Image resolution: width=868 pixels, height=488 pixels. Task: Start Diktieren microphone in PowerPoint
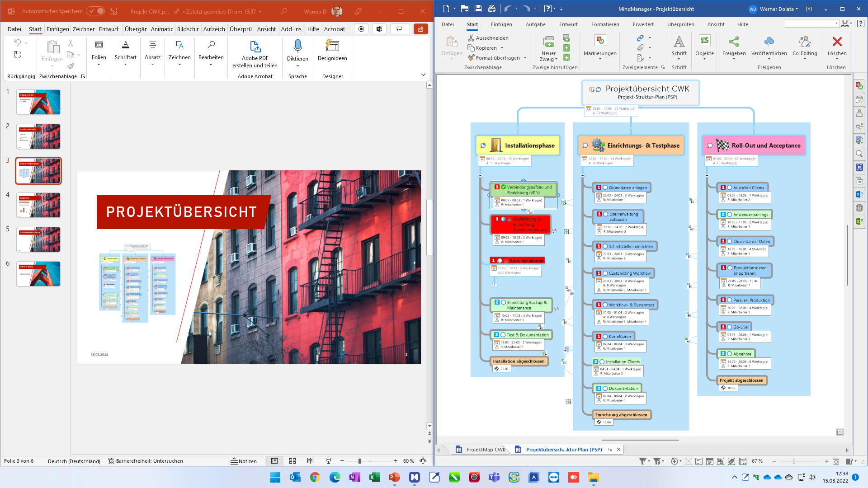(297, 46)
